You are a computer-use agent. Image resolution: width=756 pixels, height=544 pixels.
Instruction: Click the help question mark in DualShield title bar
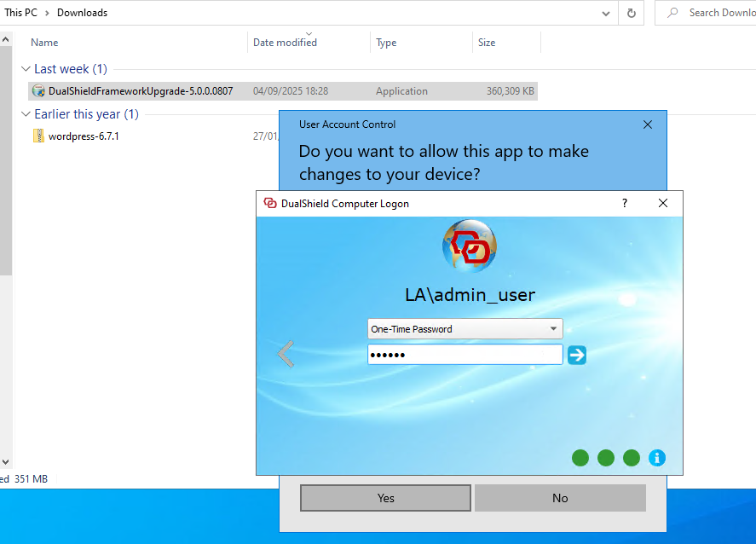tap(625, 203)
